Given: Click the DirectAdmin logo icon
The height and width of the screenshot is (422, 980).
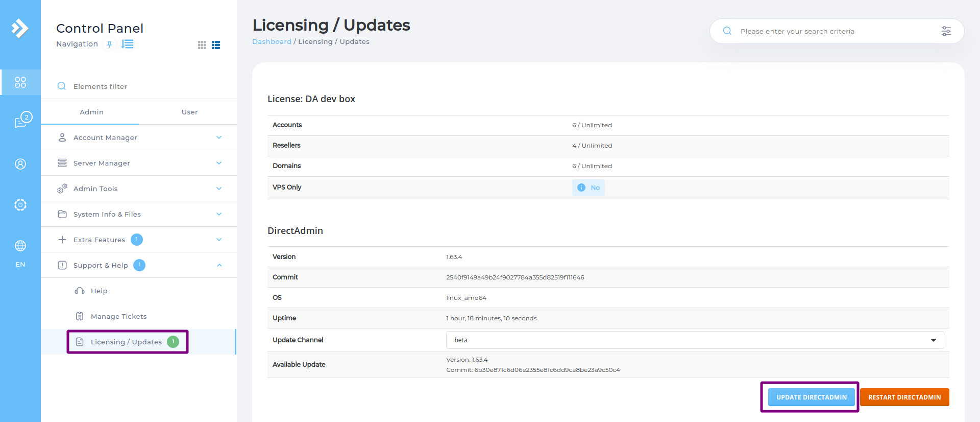Looking at the screenshot, I should pyautogui.click(x=20, y=28).
